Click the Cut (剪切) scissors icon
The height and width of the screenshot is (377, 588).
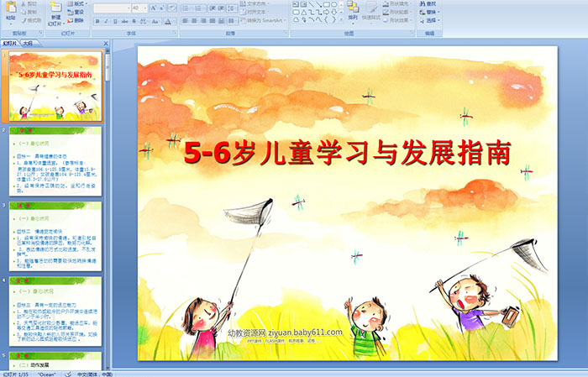click(x=24, y=3)
